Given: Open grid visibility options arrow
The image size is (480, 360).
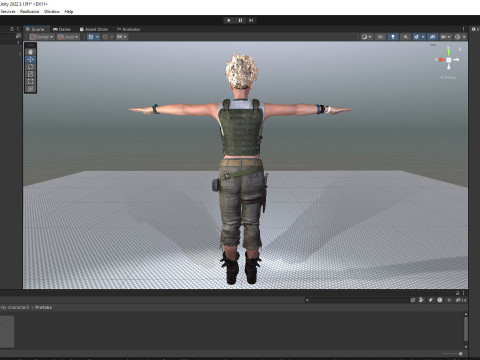Looking at the screenshot, I should tap(97, 37).
